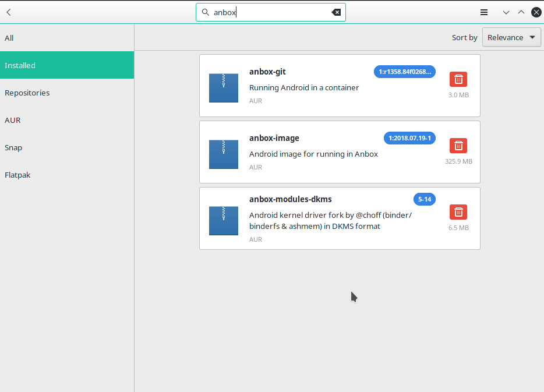Viewport: 544px width, 392px height.
Task: Click the downward chevron in the title bar
Action: click(x=506, y=12)
